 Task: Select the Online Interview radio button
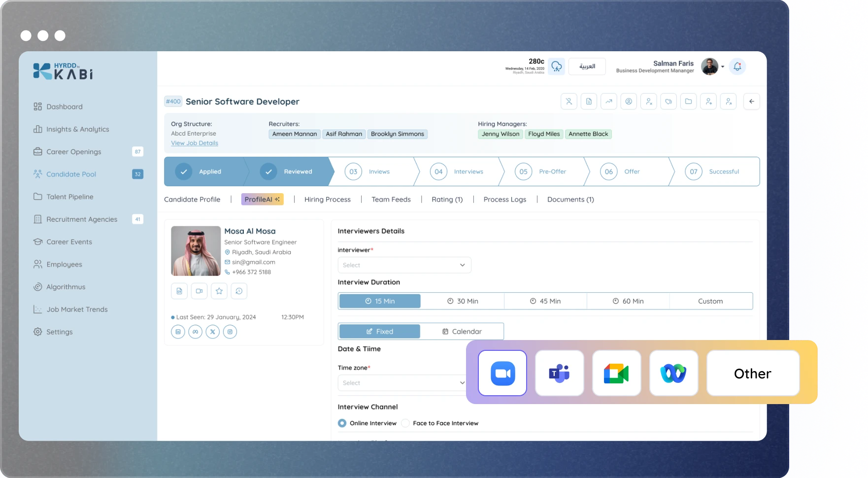342,423
